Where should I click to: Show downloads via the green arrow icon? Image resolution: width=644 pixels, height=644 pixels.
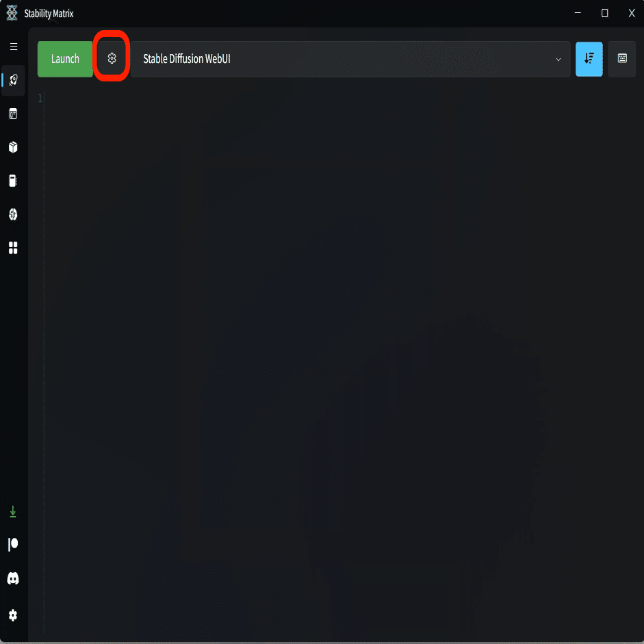point(13,512)
